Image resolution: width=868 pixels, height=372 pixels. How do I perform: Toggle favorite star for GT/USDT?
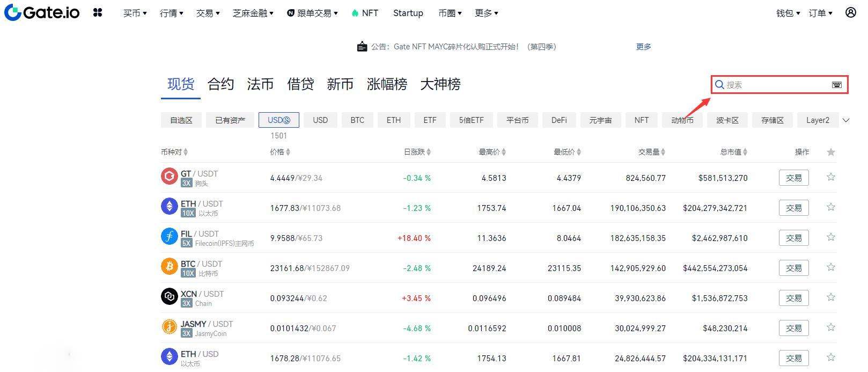(830, 177)
